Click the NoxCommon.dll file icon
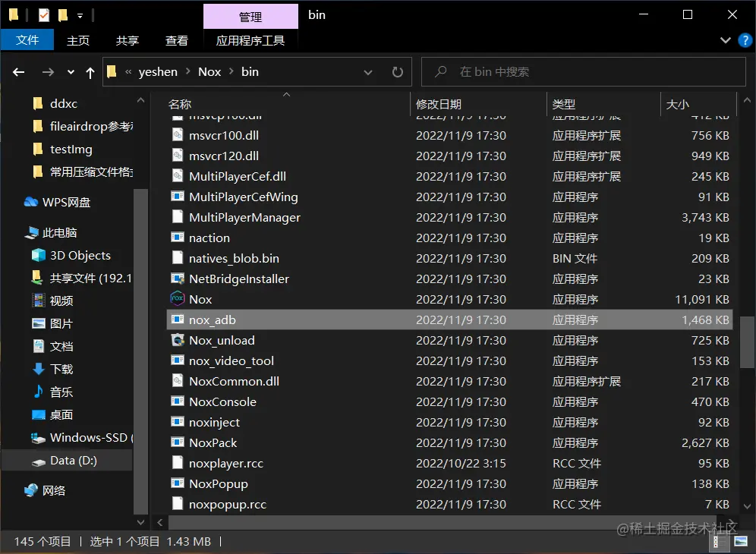The image size is (756, 554). click(178, 381)
